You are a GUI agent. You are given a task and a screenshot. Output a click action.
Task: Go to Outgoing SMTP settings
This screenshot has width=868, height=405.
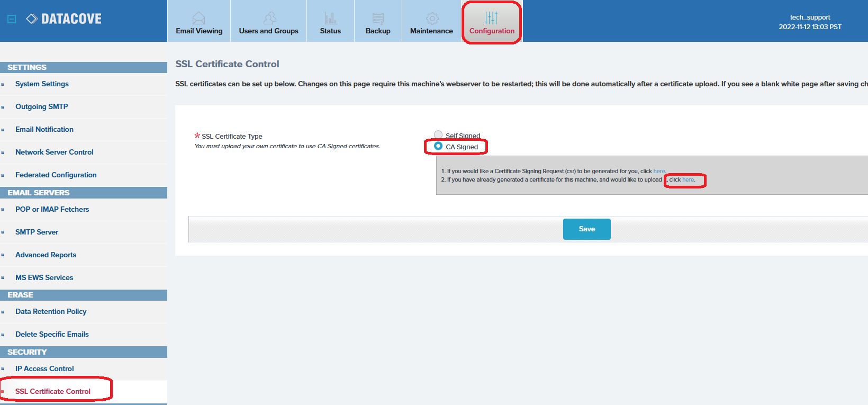[41, 106]
